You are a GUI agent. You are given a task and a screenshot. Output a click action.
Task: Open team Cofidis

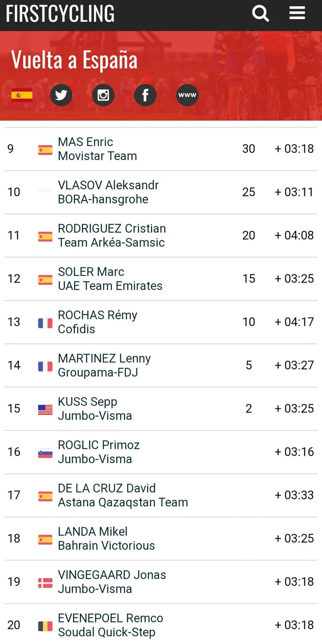click(77, 329)
